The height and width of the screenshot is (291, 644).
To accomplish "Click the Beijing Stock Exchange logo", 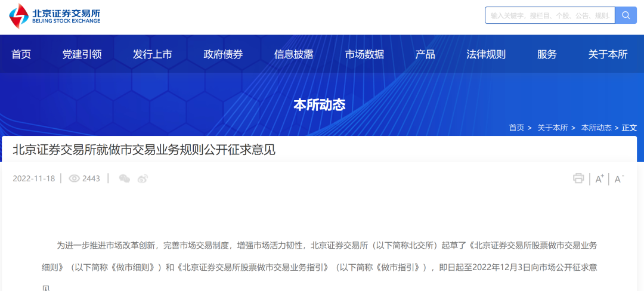I will [55, 17].
